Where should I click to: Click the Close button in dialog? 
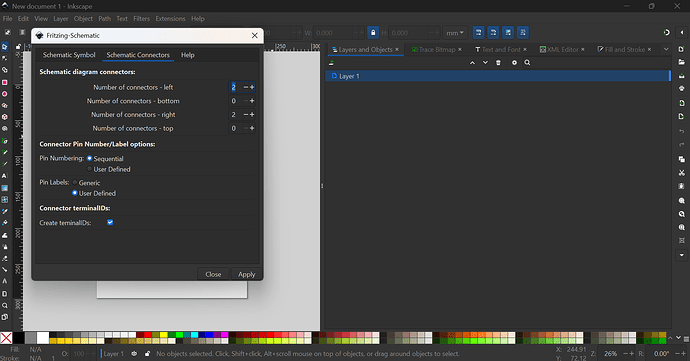click(x=213, y=274)
